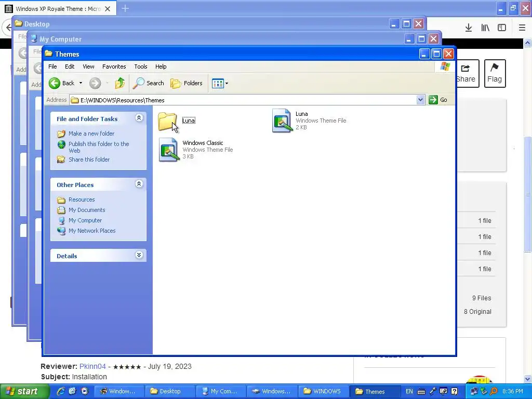
Task: Open the Views button menu
Action: click(x=220, y=83)
